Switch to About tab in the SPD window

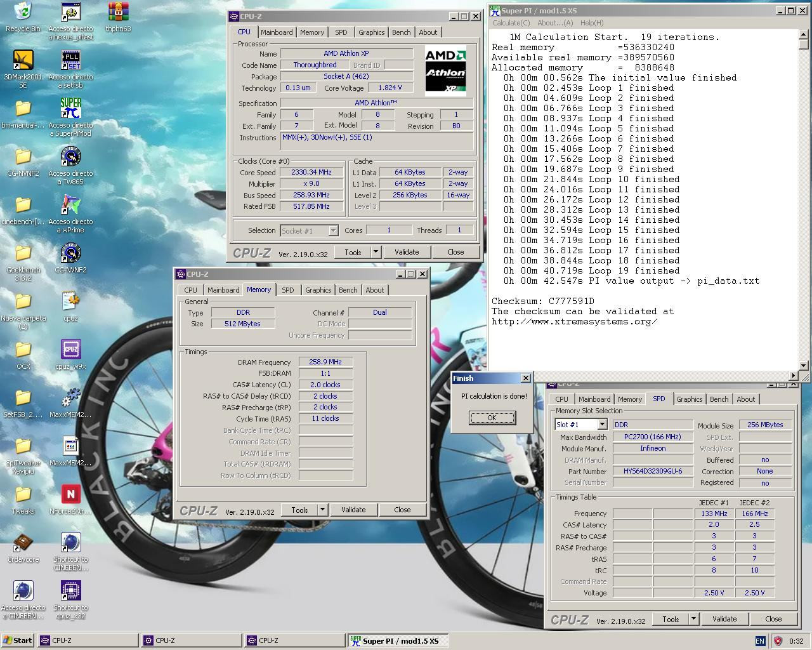(x=745, y=399)
